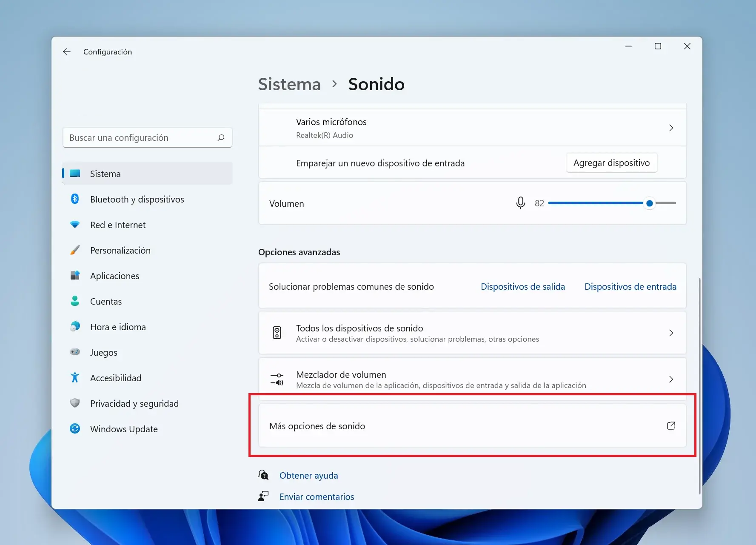The height and width of the screenshot is (545, 756).
Task: Select the Windows Update icon
Action: (x=75, y=429)
